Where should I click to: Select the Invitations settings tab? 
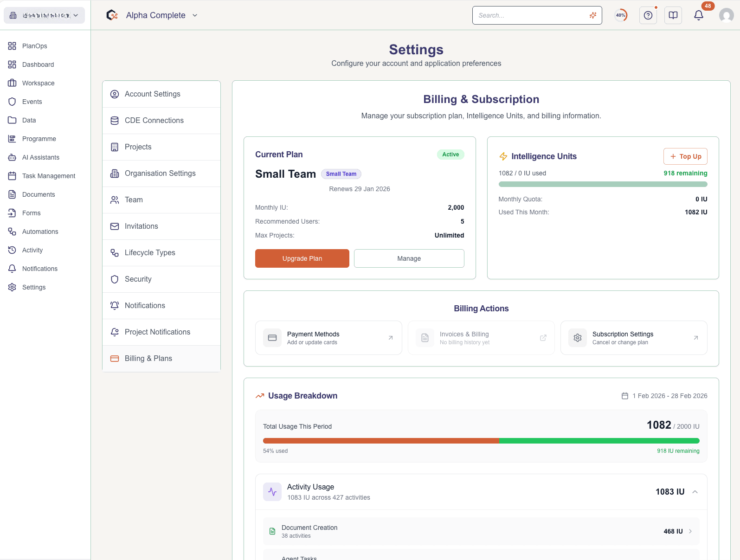tap(161, 226)
